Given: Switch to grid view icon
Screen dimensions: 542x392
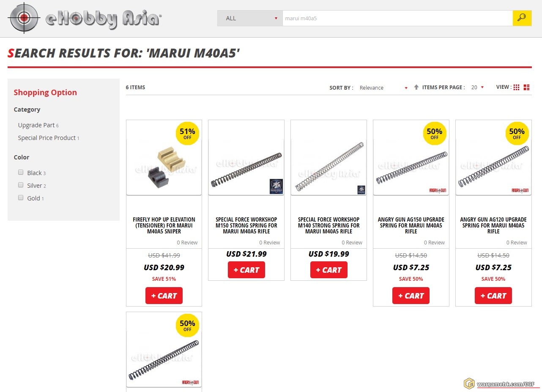Looking at the screenshot, I should click(x=516, y=88).
